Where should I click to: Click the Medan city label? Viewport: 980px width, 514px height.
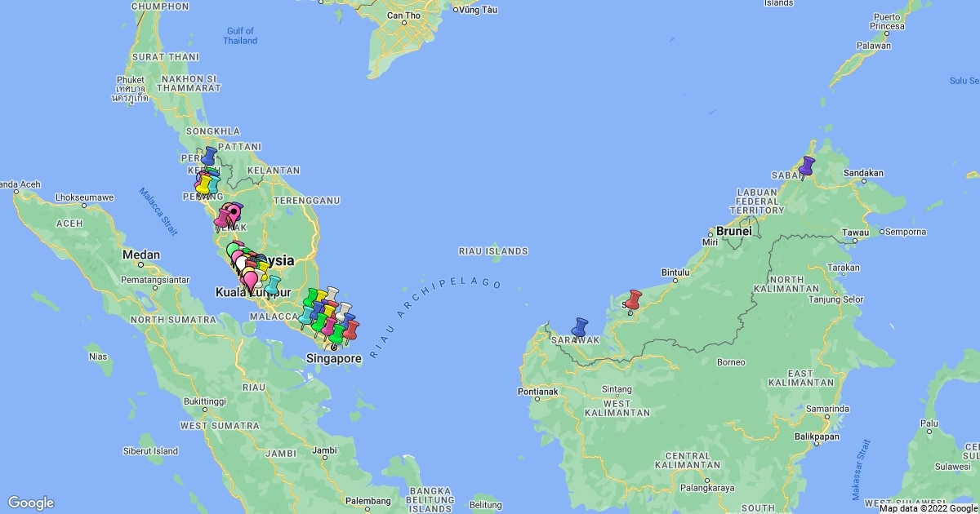(141, 255)
